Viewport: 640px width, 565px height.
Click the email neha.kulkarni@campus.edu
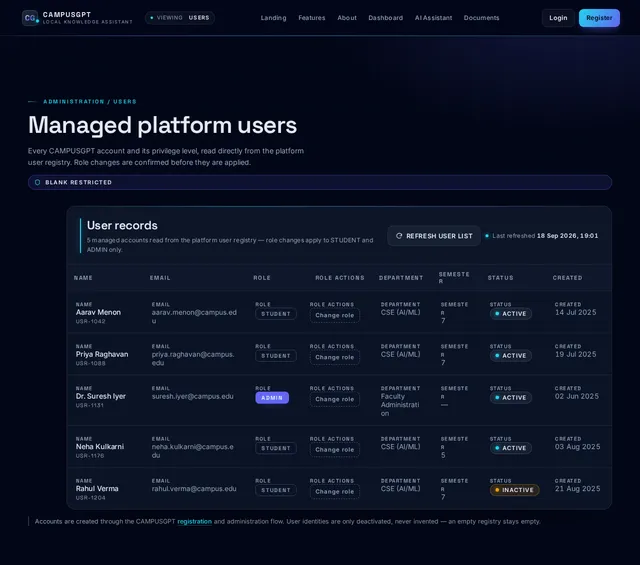(192, 451)
